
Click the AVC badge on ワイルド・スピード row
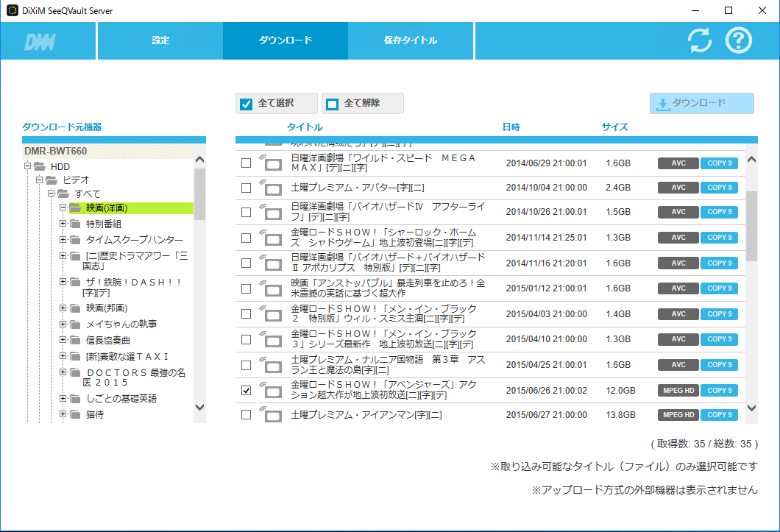(677, 163)
